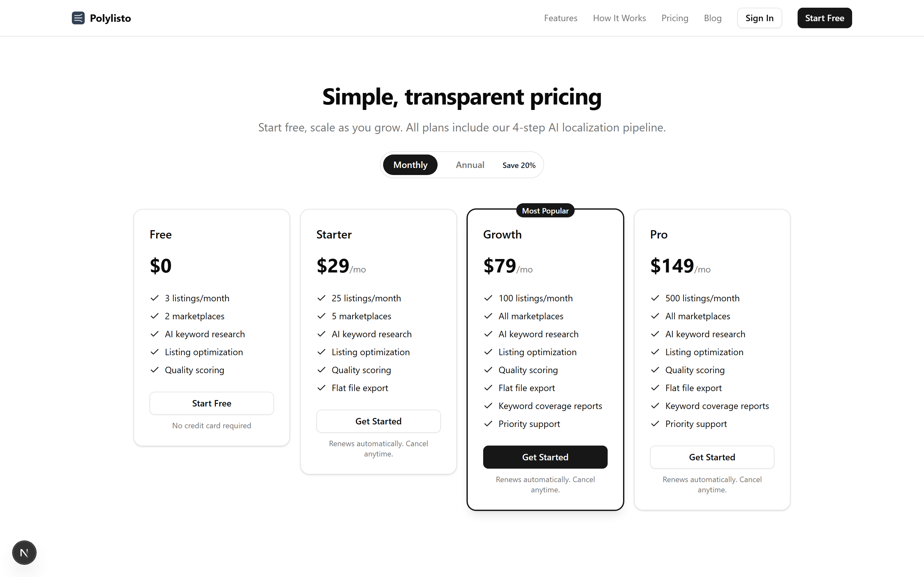
Task: Click Start Free inside the Free plan card
Action: 211,403
